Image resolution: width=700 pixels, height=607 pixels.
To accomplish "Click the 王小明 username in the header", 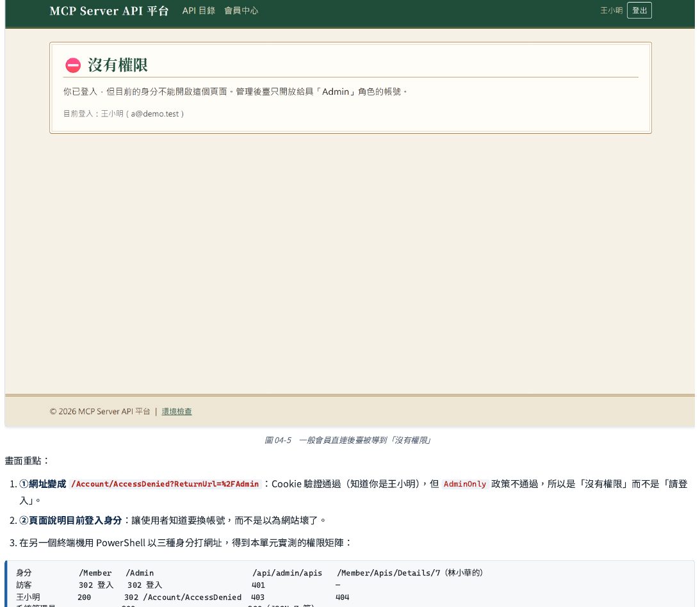I will point(611,11).
